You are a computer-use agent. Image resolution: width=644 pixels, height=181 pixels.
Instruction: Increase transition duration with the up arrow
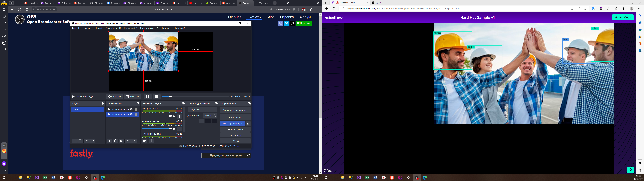pyautogui.click(x=215, y=114)
